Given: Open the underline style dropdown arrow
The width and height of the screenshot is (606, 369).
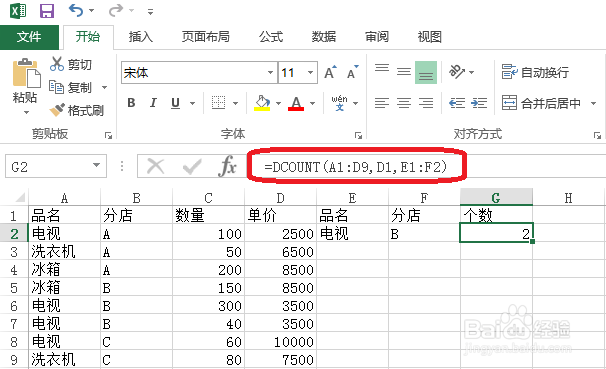Looking at the screenshot, I should coord(192,103).
